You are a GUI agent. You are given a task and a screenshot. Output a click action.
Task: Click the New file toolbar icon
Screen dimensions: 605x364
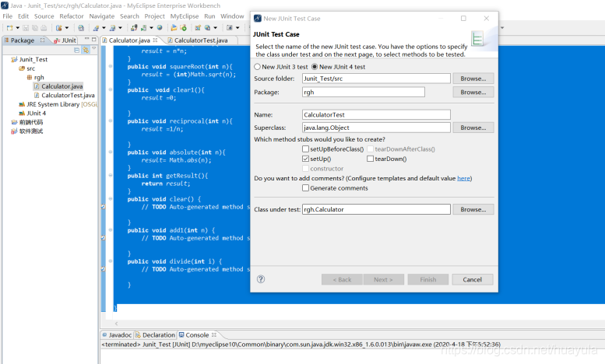9,28
